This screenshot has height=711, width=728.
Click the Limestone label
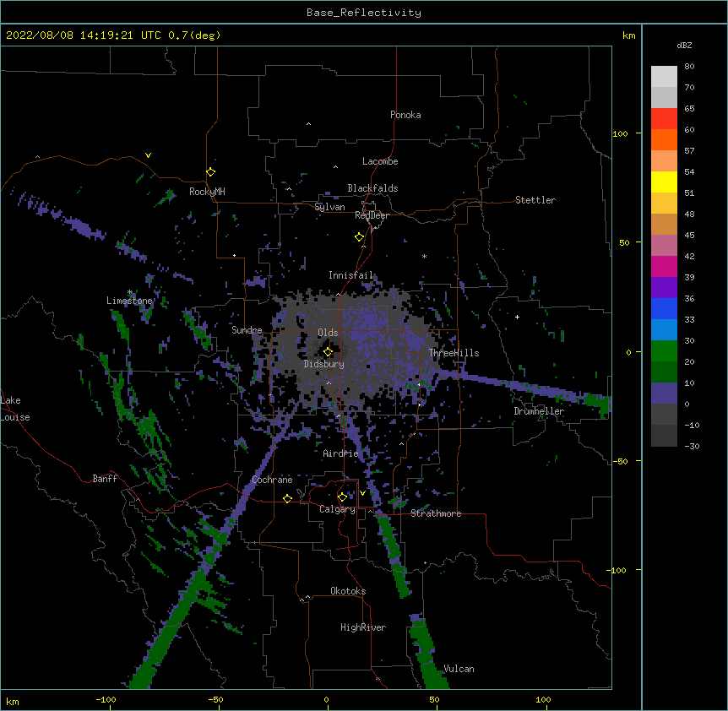point(129,301)
